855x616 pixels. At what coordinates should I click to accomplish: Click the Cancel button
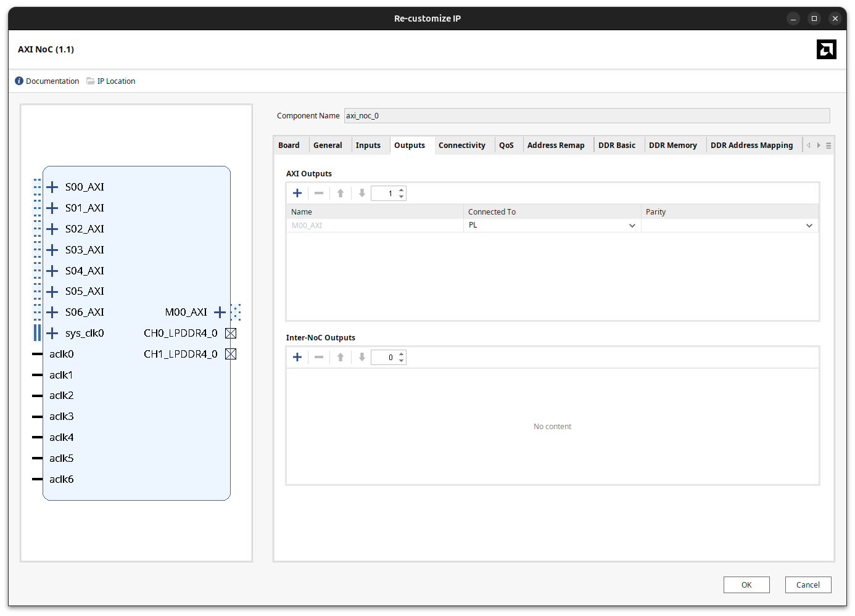pyautogui.click(x=808, y=585)
